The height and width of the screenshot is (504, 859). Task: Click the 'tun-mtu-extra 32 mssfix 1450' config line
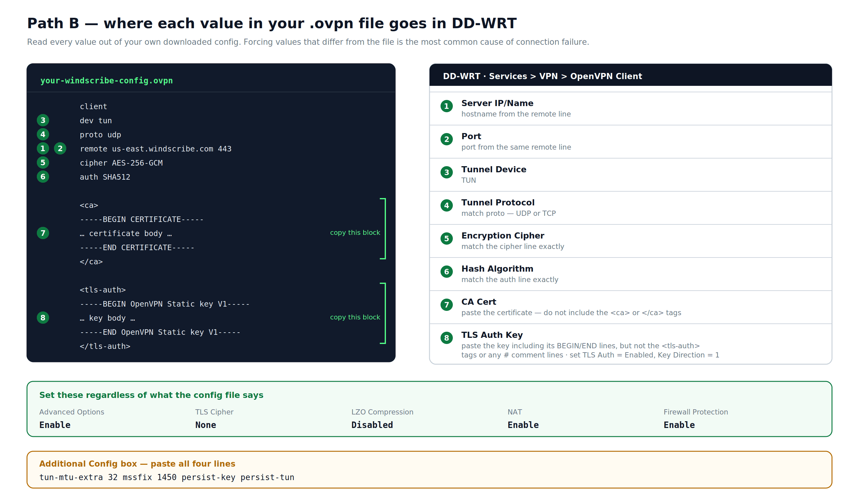(x=167, y=477)
